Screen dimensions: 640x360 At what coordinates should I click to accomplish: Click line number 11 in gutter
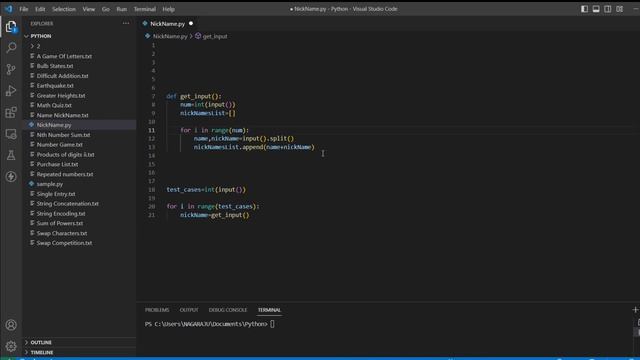pos(151,130)
